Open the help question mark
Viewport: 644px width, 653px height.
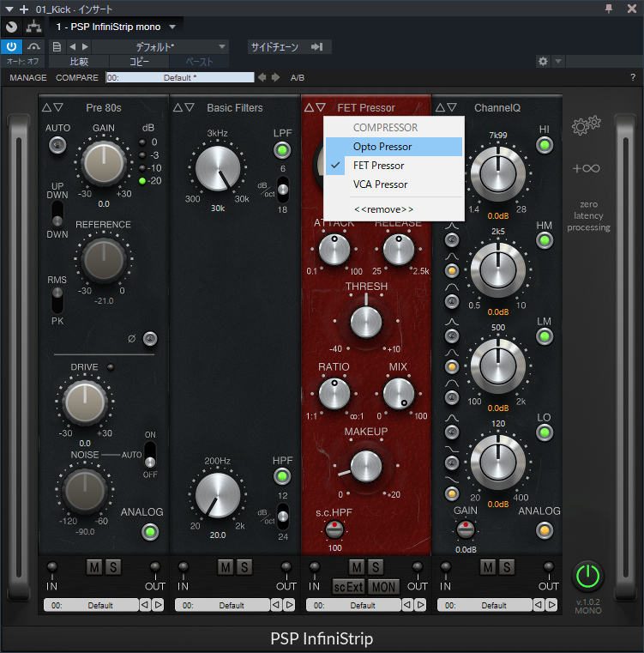(x=633, y=77)
